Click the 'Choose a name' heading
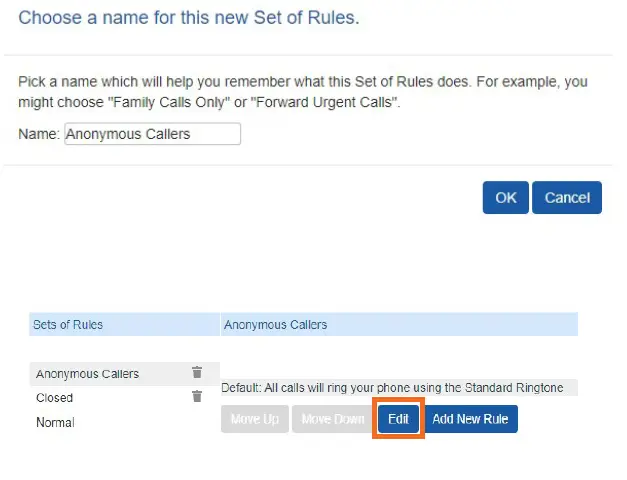The width and height of the screenshot is (627, 480). pyautogui.click(x=189, y=18)
